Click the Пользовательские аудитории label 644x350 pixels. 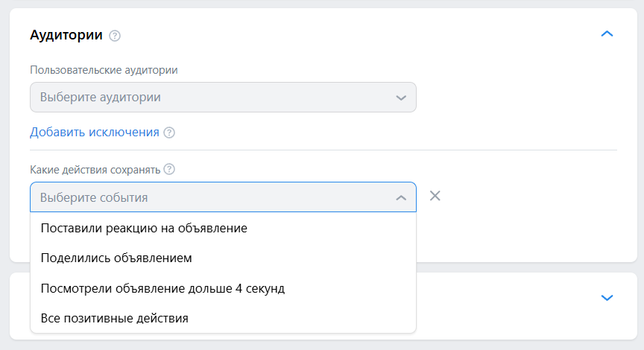coord(104,70)
